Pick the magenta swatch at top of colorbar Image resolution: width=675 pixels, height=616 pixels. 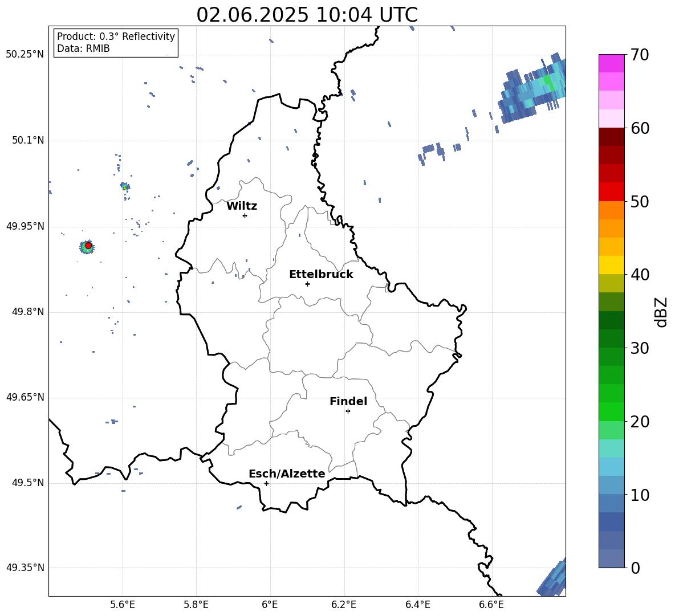click(611, 64)
